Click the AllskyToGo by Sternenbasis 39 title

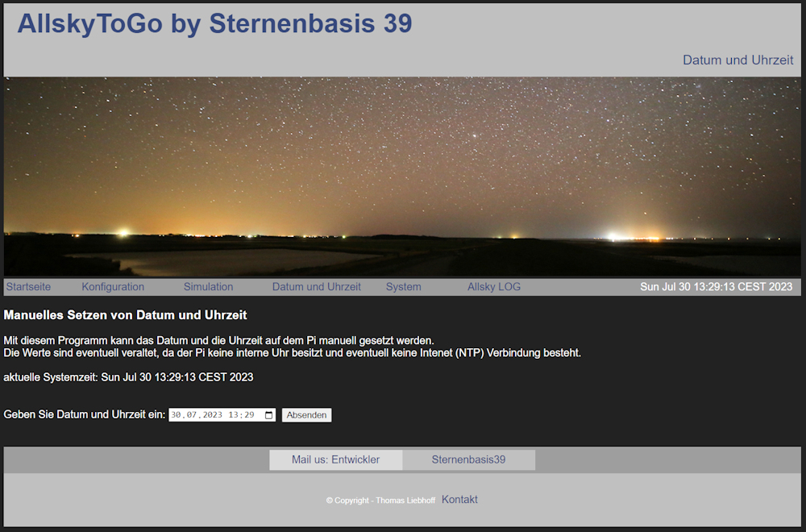(215, 23)
